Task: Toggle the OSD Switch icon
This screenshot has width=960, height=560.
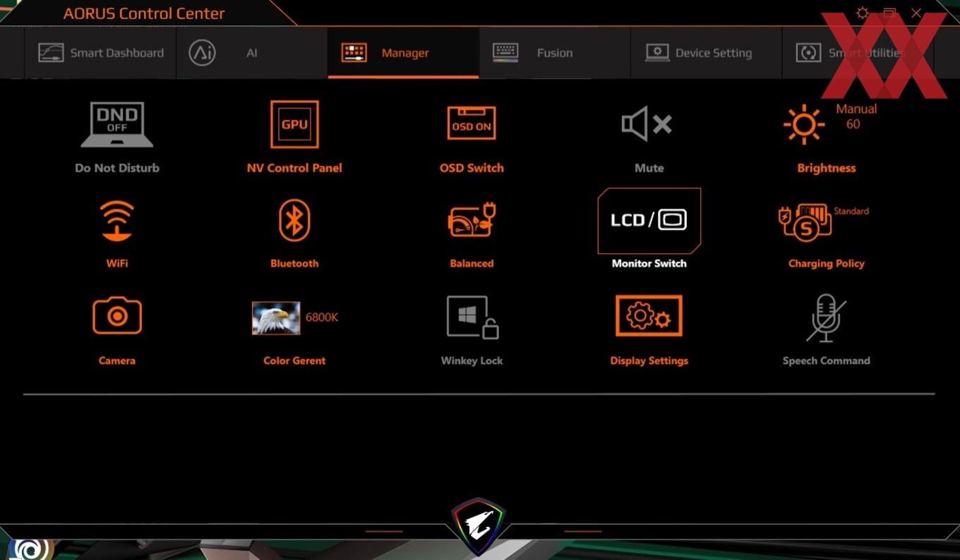Action: point(472,123)
